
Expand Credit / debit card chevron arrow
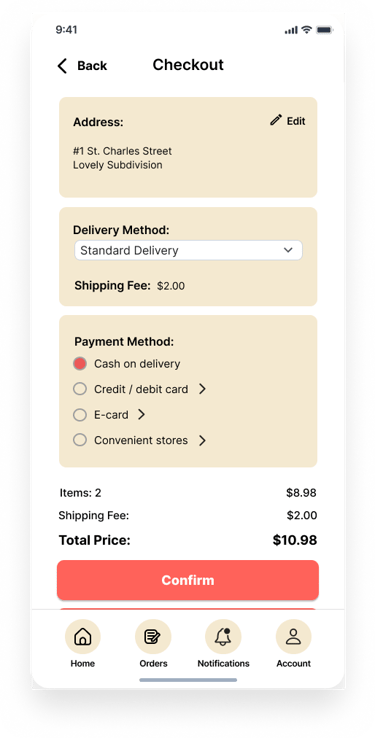(202, 389)
